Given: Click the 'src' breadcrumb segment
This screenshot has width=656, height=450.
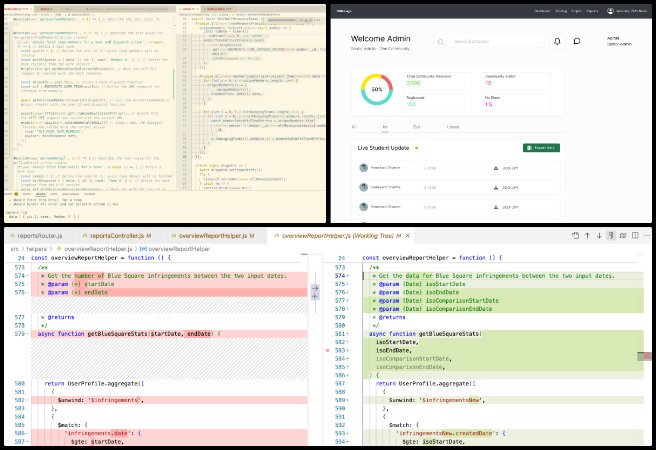Looking at the screenshot, I should tap(15, 249).
